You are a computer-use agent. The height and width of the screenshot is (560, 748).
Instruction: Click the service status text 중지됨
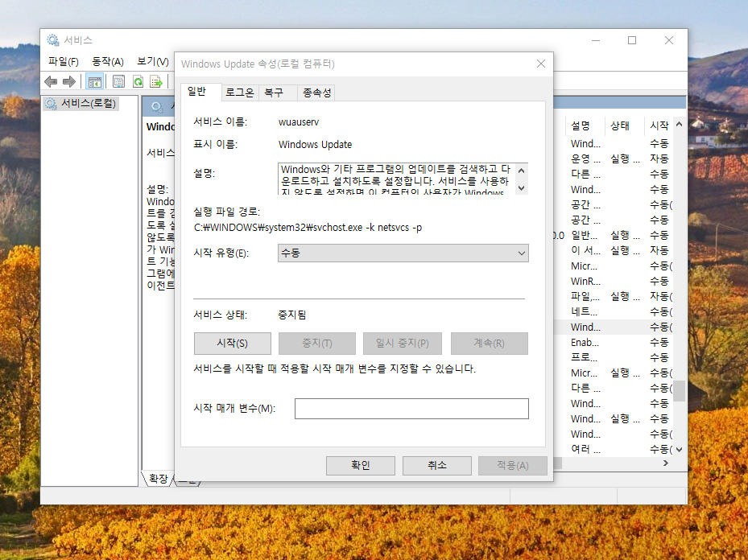tap(292, 315)
